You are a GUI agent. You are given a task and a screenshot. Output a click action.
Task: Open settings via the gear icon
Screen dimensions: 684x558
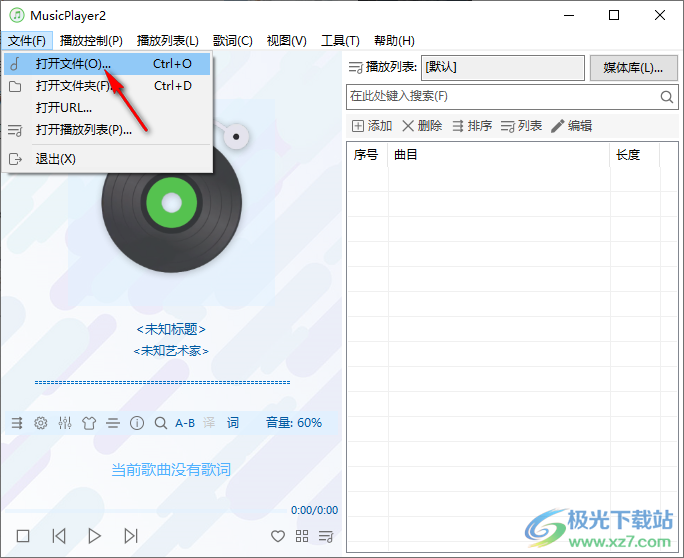point(41,423)
